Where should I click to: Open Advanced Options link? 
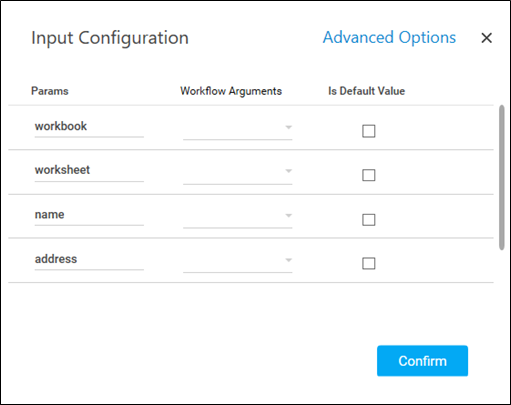pyautogui.click(x=389, y=37)
